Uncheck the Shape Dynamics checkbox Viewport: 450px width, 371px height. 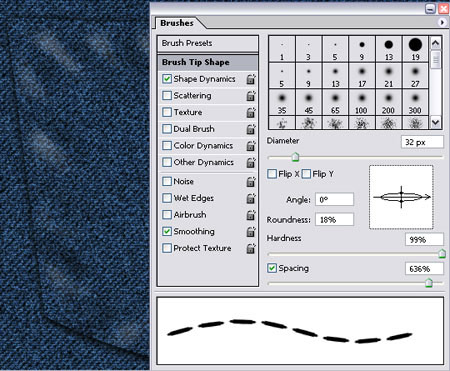click(x=167, y=79)
